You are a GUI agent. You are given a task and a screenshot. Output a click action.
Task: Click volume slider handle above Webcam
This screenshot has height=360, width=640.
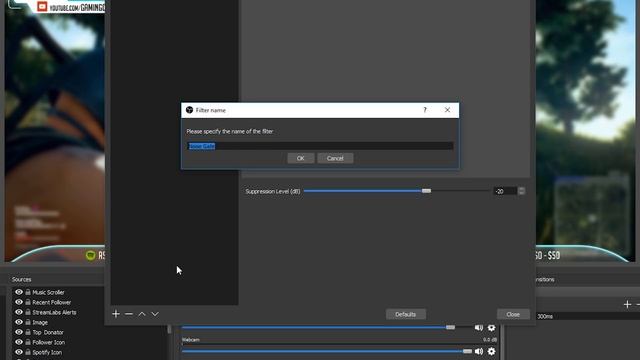pos(450,327)
